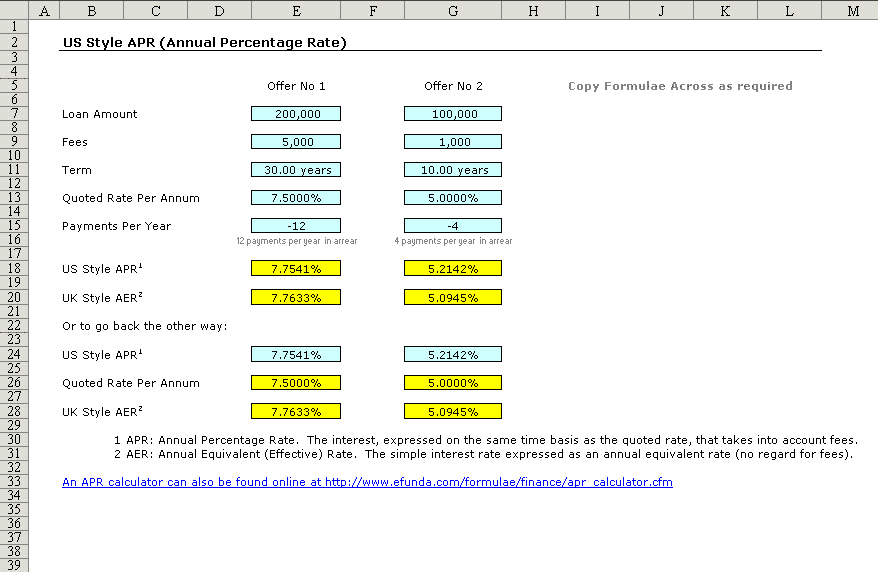Open the efunda APR calculator hyperlink
The height and width of the screenshot is (572, 878).
(367, 482)
